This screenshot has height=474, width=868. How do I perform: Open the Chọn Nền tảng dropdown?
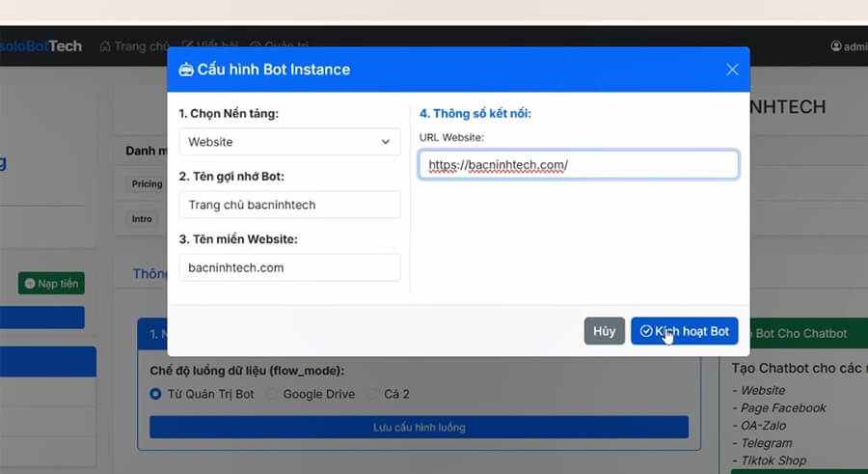[x=289, y=142]
